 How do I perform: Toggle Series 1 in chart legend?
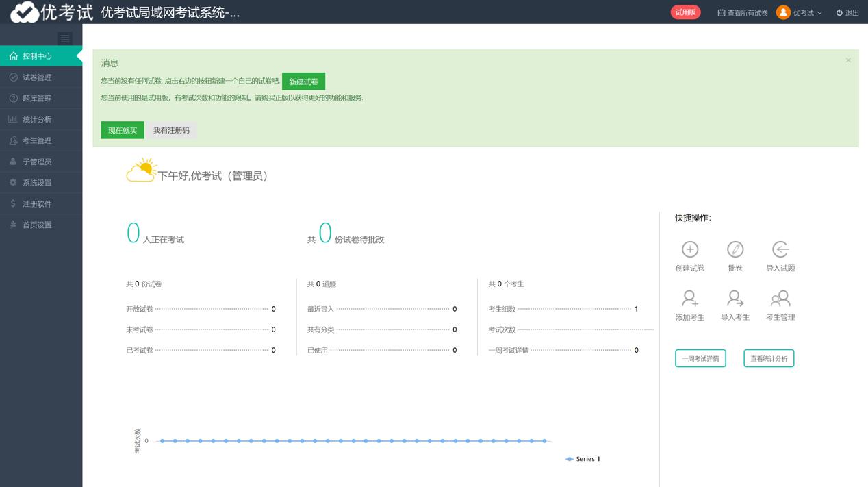(x=583, y=459)
